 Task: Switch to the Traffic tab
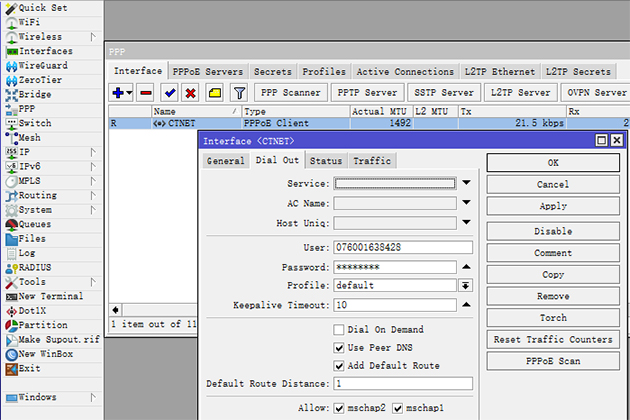coord(372,161)
